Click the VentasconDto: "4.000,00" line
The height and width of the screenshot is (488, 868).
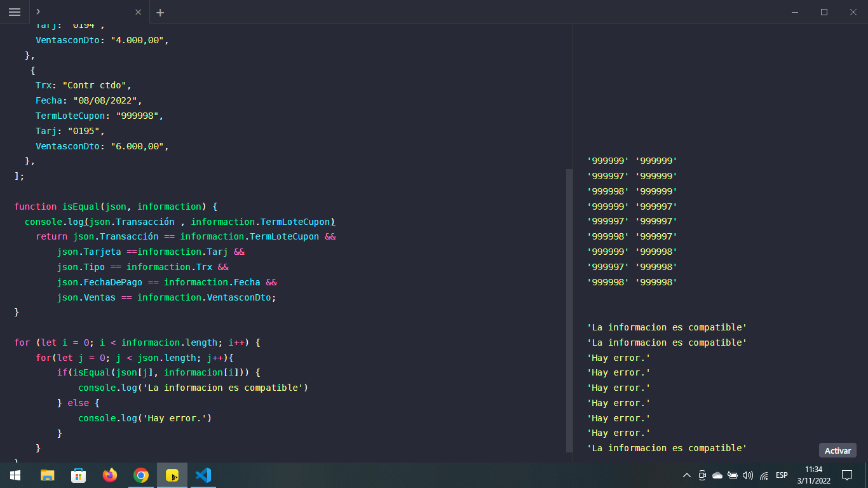(102, 40)
